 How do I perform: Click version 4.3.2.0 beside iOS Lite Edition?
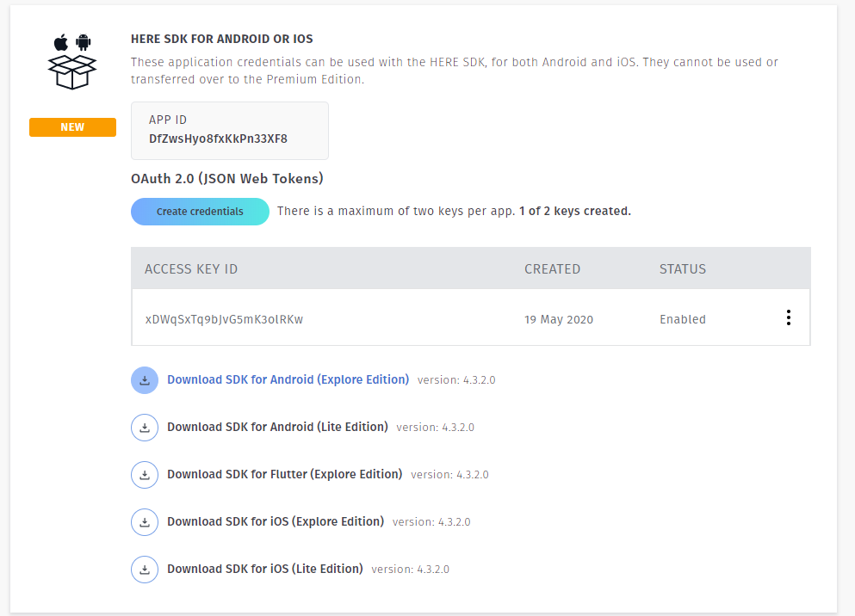[410, 570]
